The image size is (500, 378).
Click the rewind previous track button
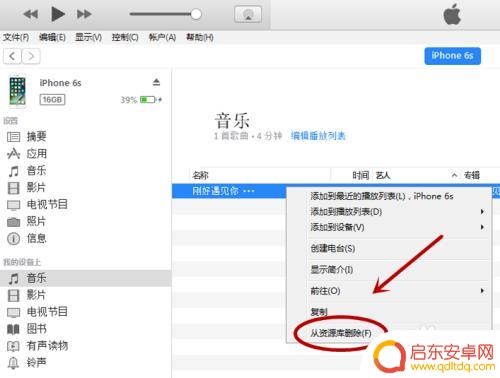(31, 14)
